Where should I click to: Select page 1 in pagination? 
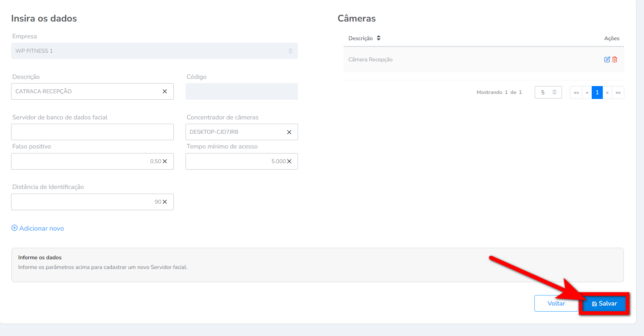pos(597,93)
